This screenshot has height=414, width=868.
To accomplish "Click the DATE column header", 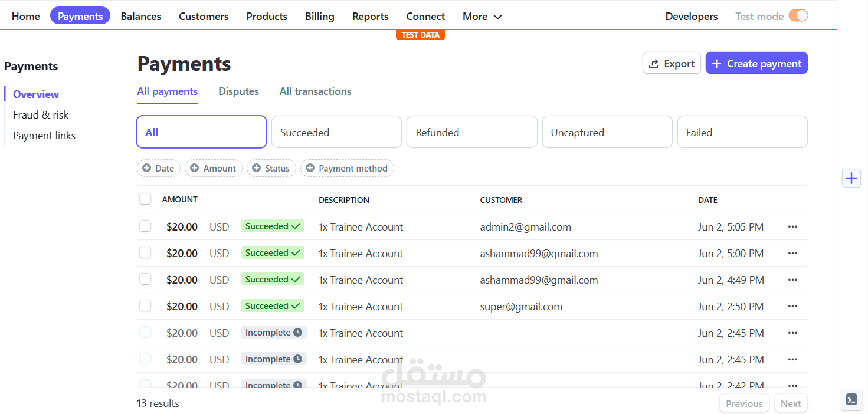I will [x=707, y=200].
